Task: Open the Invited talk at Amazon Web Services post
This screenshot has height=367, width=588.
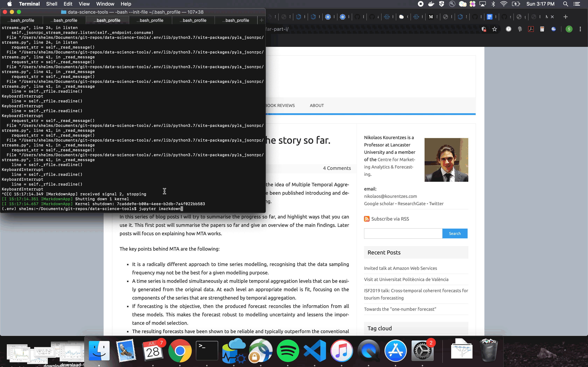Action: click(400, 268)
